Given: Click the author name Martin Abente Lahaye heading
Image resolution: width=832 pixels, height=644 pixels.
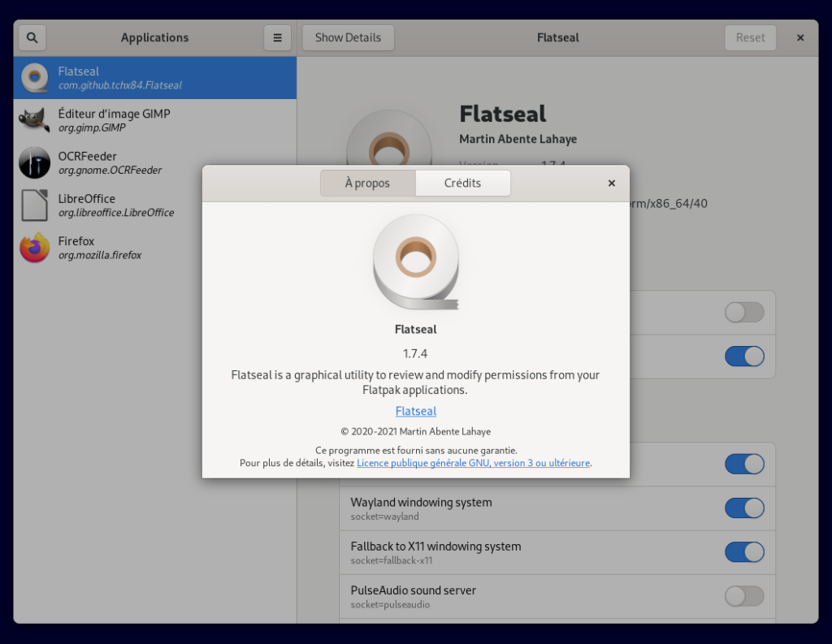Looking at the screenshot, I should (x=518, y=139).
